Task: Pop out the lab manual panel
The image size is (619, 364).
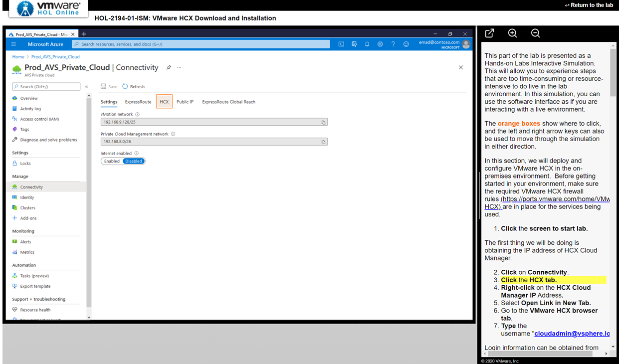Action: click(x=490, y=33)
